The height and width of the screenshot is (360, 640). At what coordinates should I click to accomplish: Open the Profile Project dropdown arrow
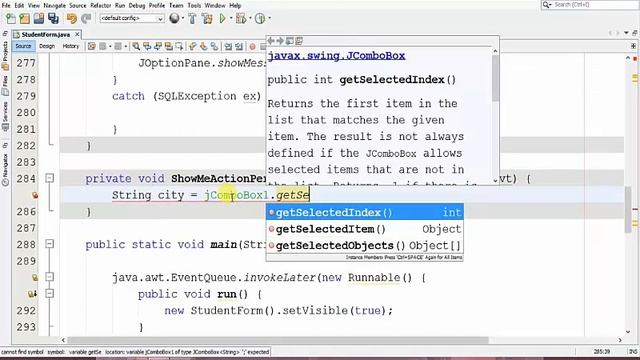(269, 18)
